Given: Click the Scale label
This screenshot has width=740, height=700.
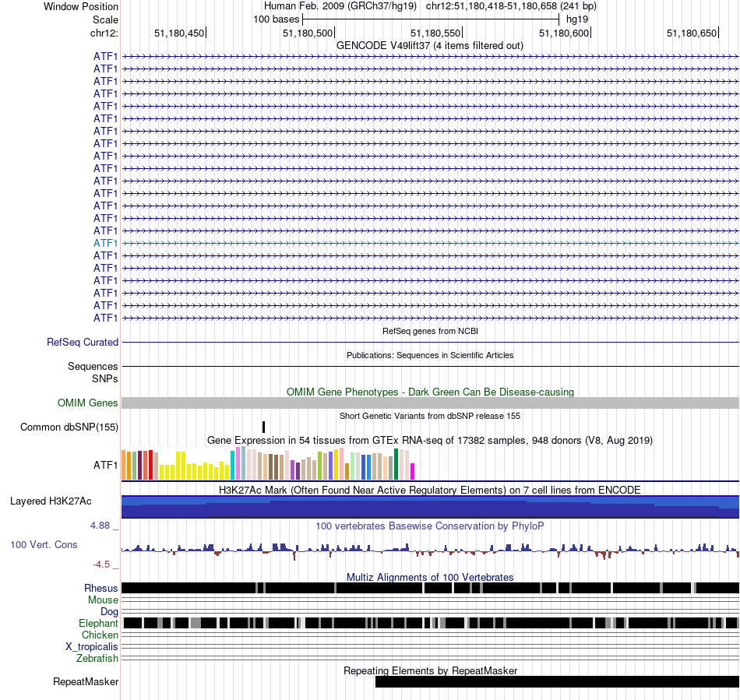Looking at the screenshot, I should (x=105, y=19).
